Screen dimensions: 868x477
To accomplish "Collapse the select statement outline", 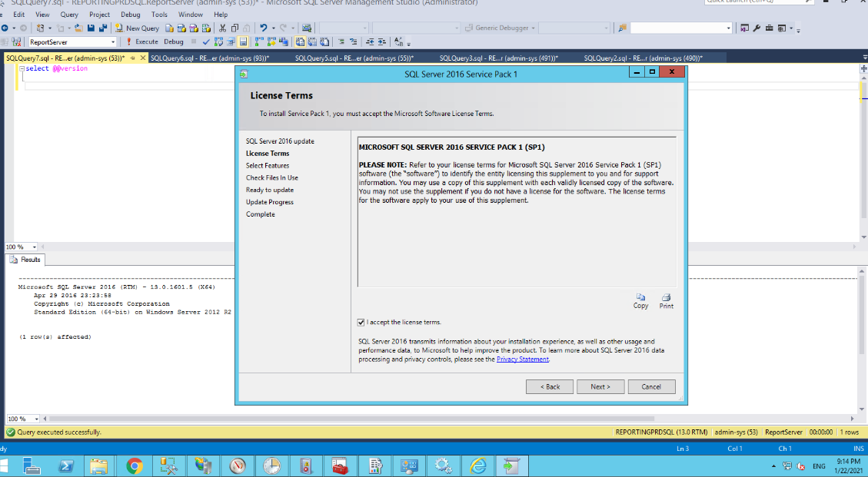I will point(22,68).
